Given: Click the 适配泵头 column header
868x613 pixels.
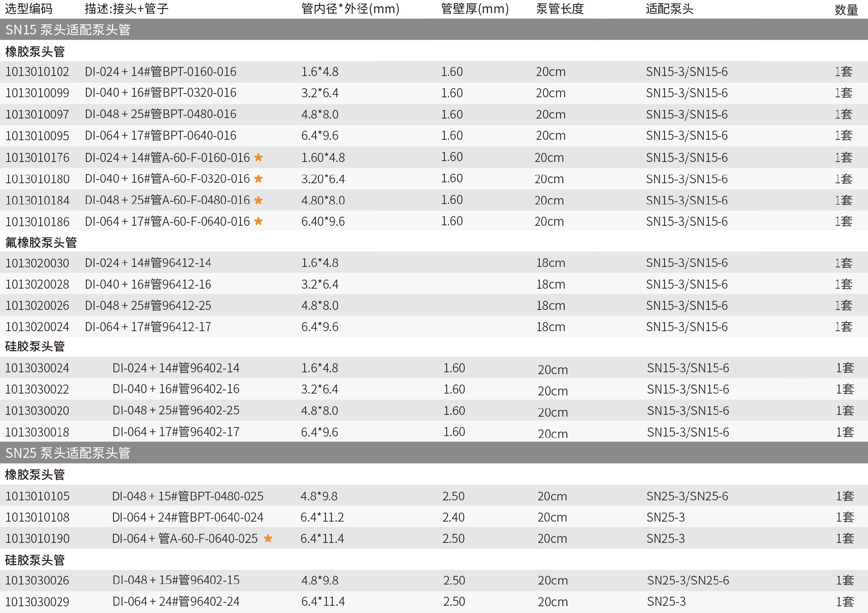Looking at the screenshot, I should pyautogui.click(x=669, y=9).
